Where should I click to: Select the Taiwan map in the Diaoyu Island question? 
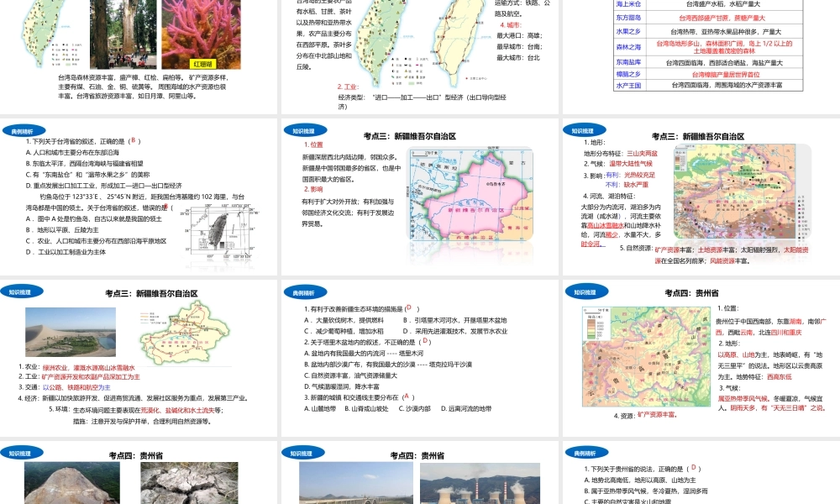coord(218,231)
